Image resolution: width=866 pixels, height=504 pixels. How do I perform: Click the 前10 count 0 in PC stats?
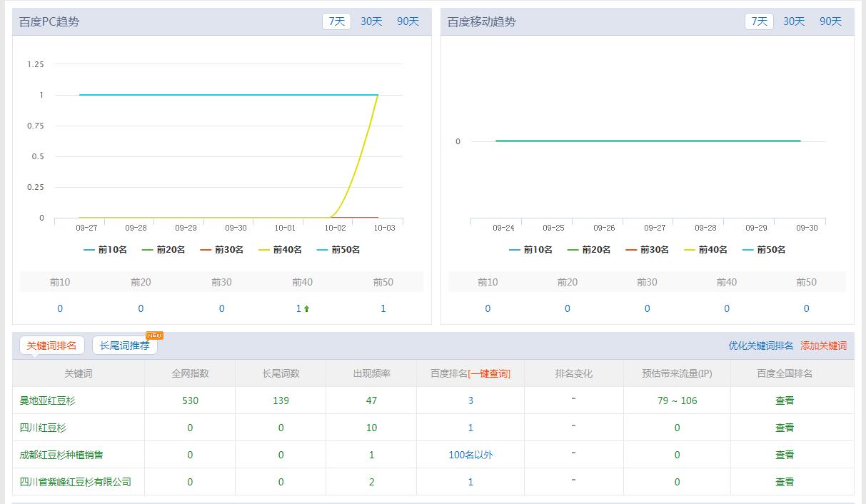coord(60,308)
